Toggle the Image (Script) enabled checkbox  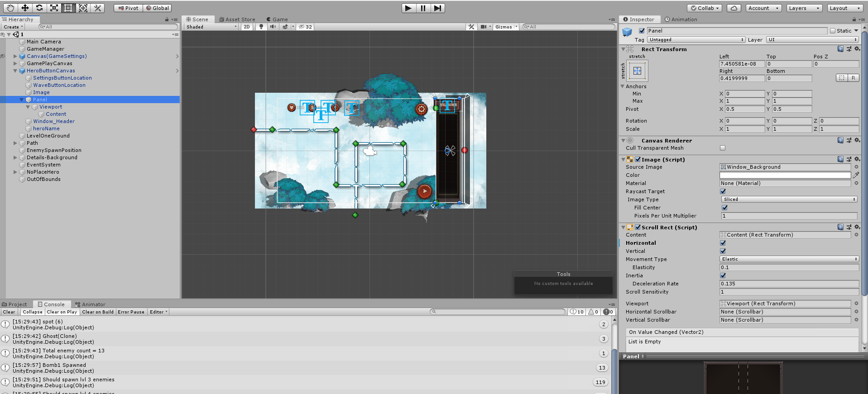click(638, 159)
